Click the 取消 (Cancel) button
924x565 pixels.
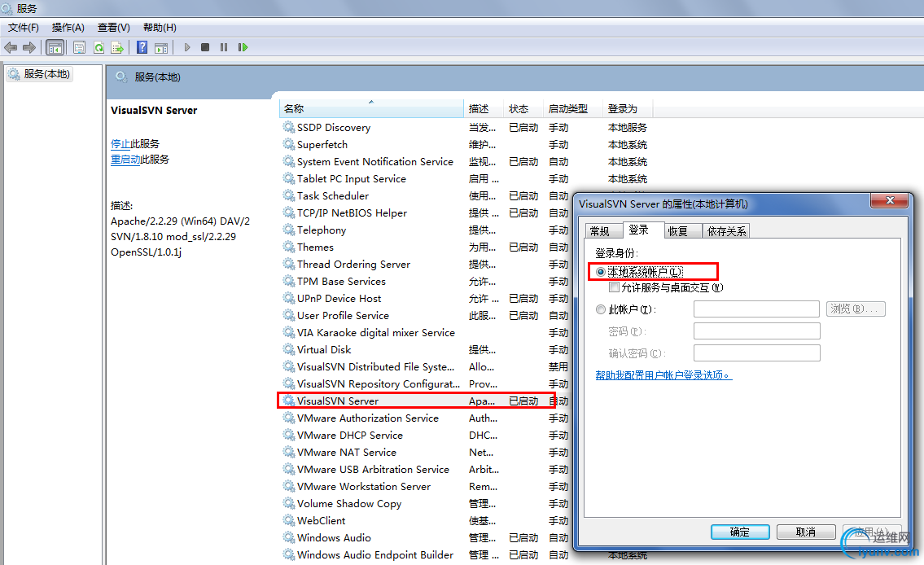(x=806, y=532)
